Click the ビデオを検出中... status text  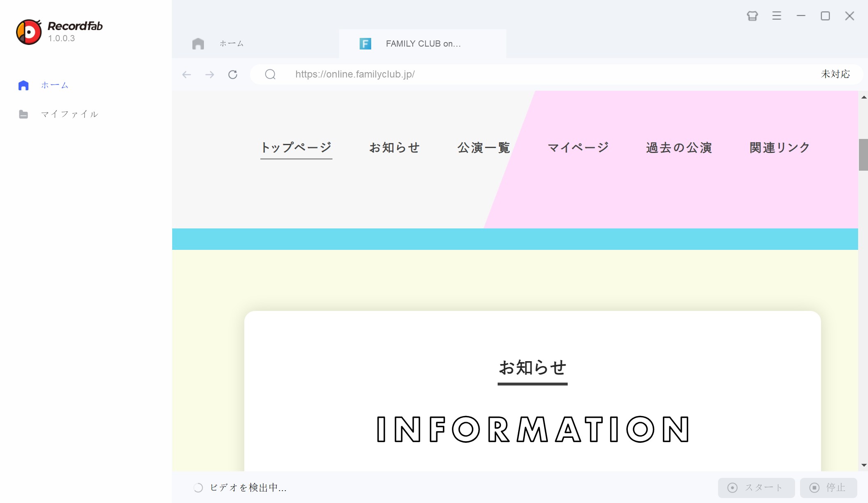248,488
